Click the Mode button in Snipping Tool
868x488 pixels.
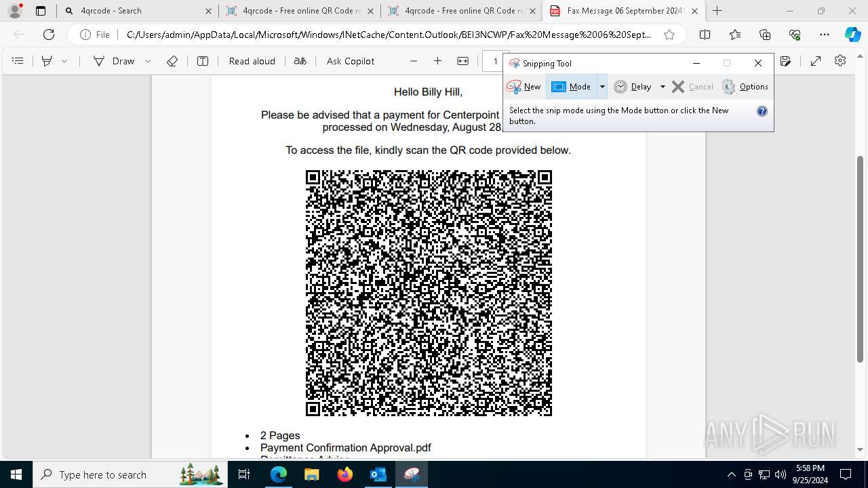click(572, 87)
